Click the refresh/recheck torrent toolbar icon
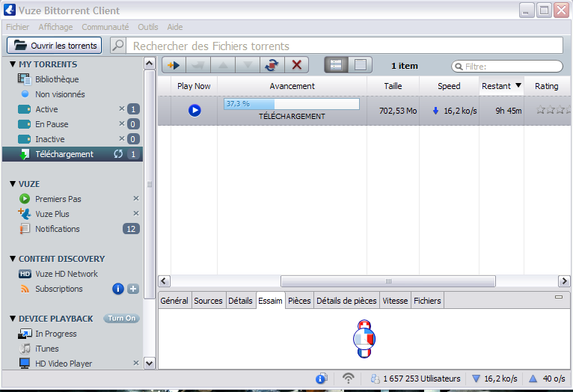Image resolution: width=573 pixels, height=392 pixels. coord(272,65)
